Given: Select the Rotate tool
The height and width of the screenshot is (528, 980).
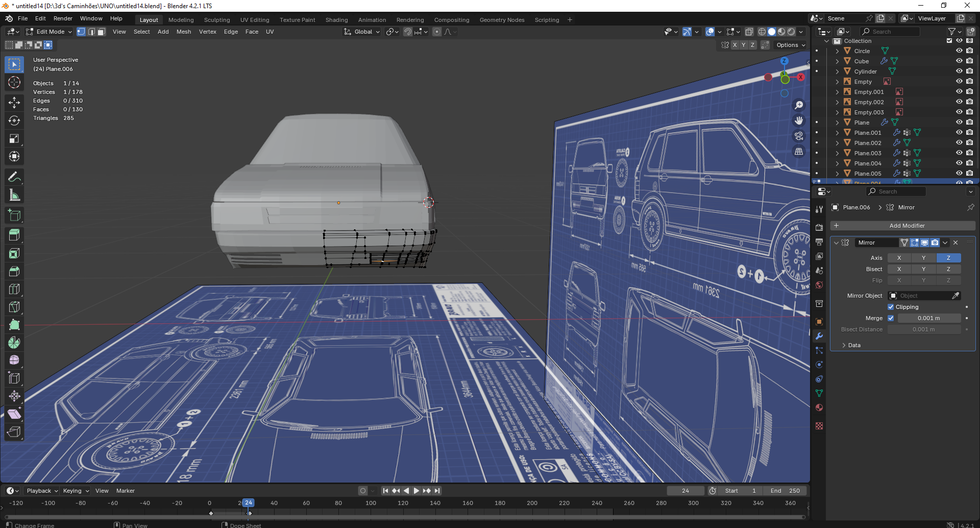Looking at the screenshot, I should tap(14, 121).
